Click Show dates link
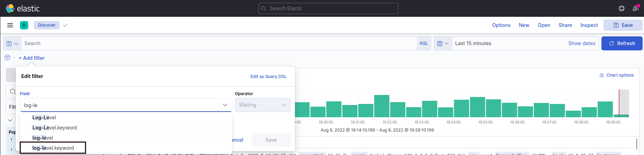This screenshot has height=155, width=644. coord(582,43)
